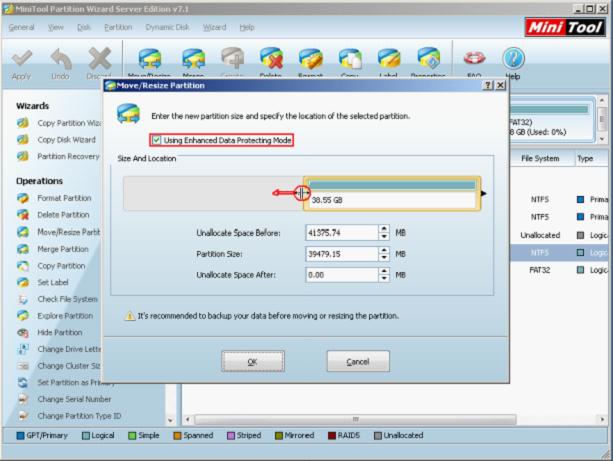Screen dimensions: 613x461
Task: Click the right arrow handle of partition bar
Action: pyautogui.click(x=484, y=193)
